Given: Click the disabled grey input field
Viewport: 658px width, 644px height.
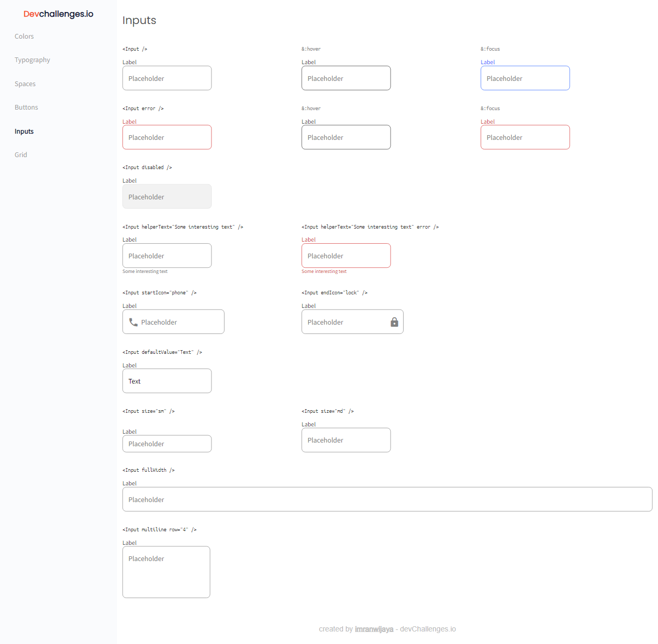Looking at the screenshot, I should pyautogui.click(x=167, y=197).
